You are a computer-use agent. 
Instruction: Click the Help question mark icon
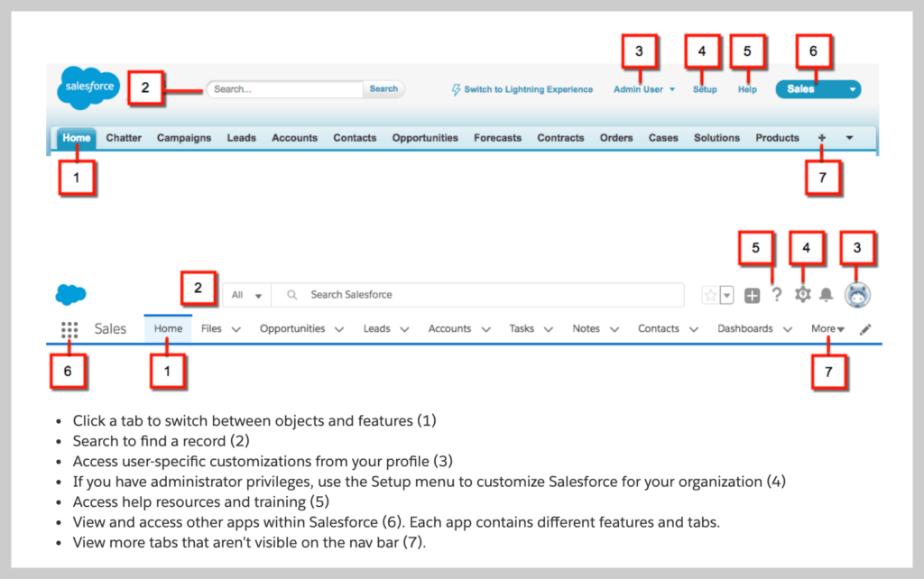pos(777,295)
